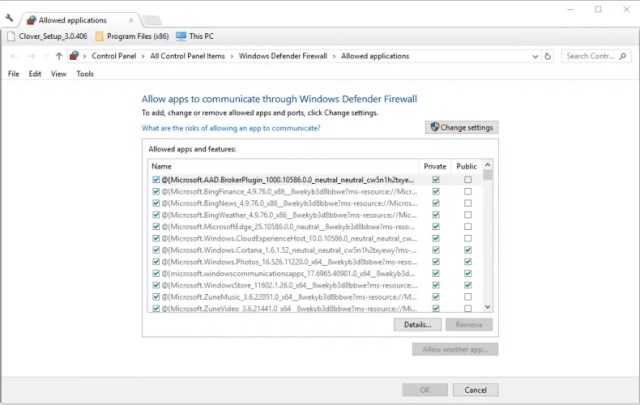Viewport: 640px width, 405px height.
Task: Click the apps list scrollbar thumb
Action: 488,175
